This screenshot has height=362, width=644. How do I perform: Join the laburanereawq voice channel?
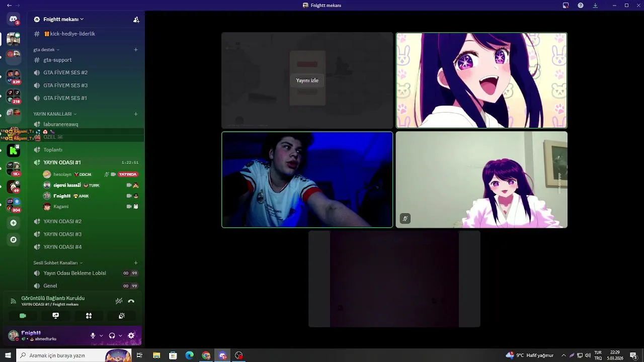[86, 124]
